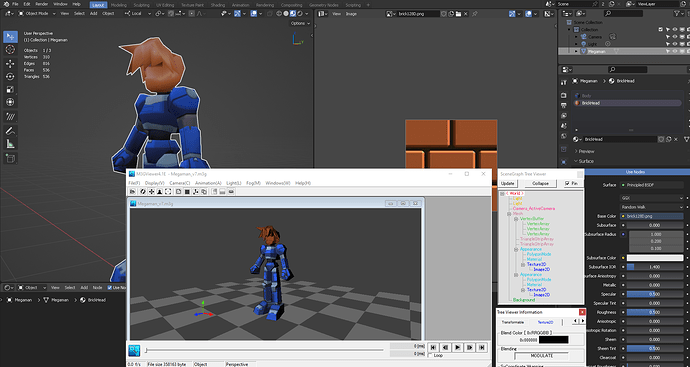This screenshot has width=690, height=367.
Task: Open the Tool properties tab icon
Action: coord(564,82)
